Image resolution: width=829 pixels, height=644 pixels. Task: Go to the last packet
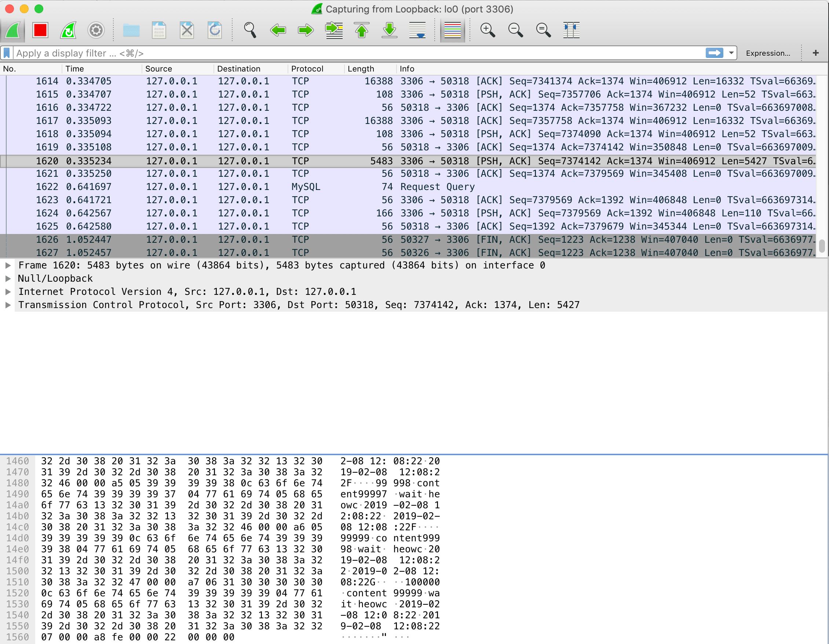click(x=390, y=30)
